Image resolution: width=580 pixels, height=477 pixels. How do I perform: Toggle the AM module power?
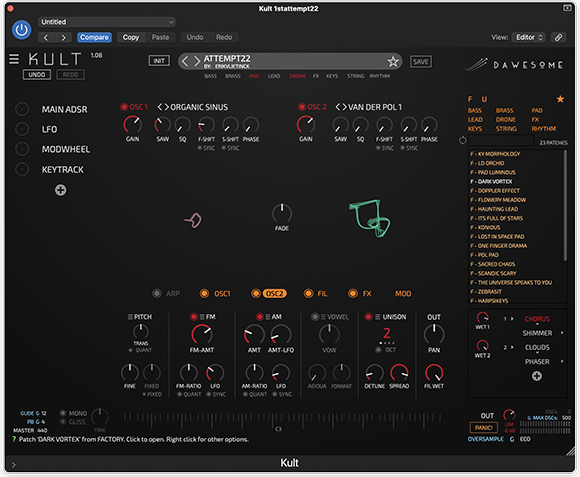[x=260, y=317]
